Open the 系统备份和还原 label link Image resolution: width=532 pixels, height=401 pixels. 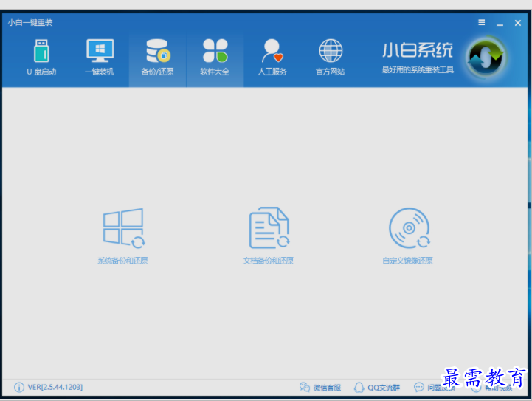[x=122, y=261]
